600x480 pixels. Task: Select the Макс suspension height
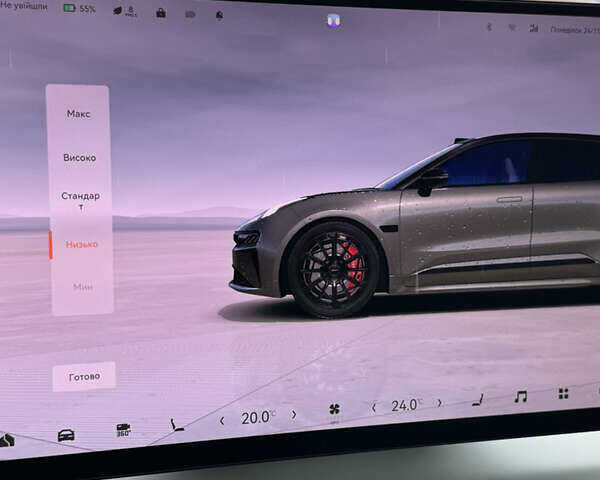pyautogui.click(x=78, y=114)
